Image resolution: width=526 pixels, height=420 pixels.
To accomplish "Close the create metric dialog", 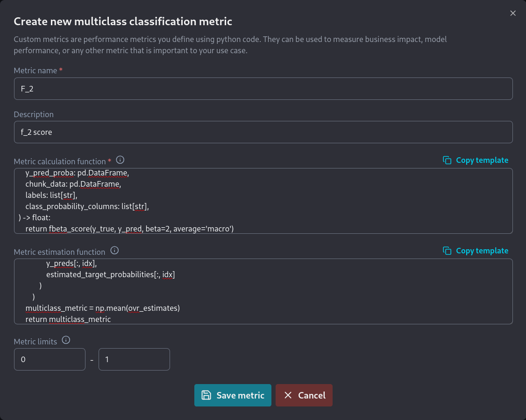I will [513, 13].
